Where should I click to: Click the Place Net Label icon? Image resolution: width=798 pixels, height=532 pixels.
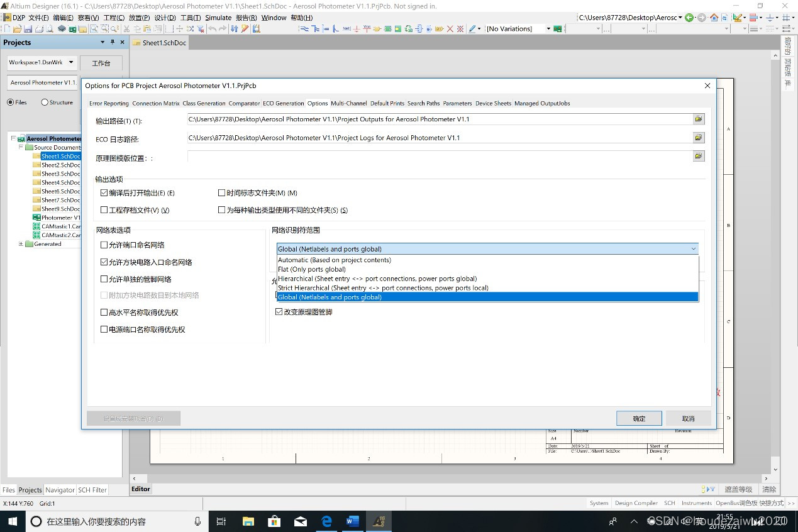click(346, 29)
